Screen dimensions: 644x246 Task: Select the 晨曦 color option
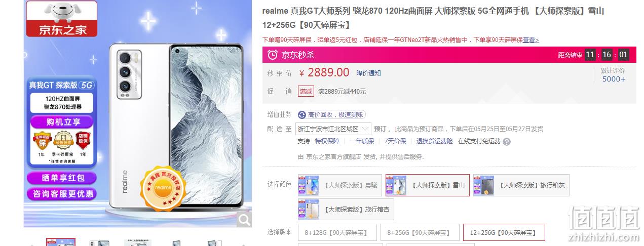[339, 185]
